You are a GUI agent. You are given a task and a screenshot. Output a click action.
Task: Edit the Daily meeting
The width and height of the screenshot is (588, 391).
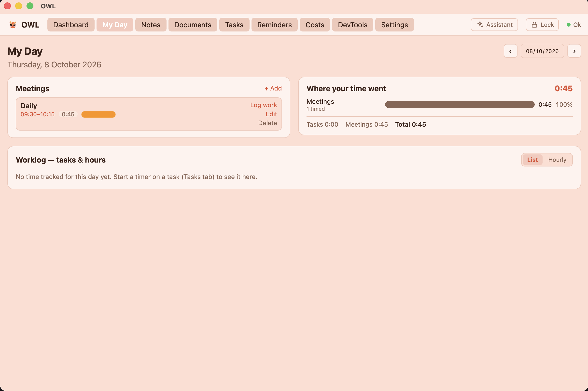(271, 114)
